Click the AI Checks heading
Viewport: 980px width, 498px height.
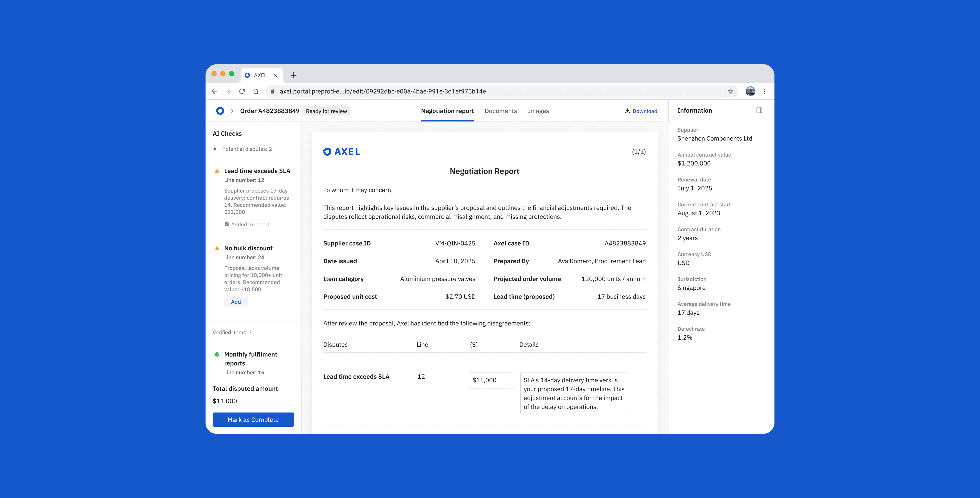click(227, 134)
